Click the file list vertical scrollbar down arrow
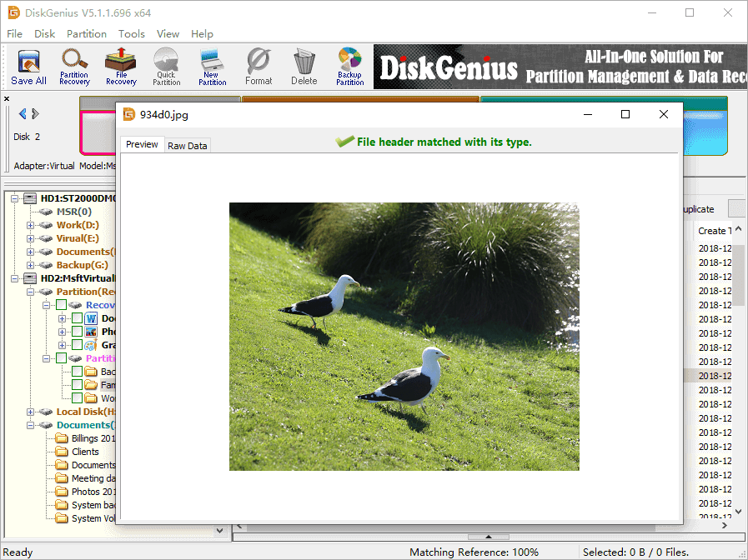This screenshot has height=560, width=748. 740,510
